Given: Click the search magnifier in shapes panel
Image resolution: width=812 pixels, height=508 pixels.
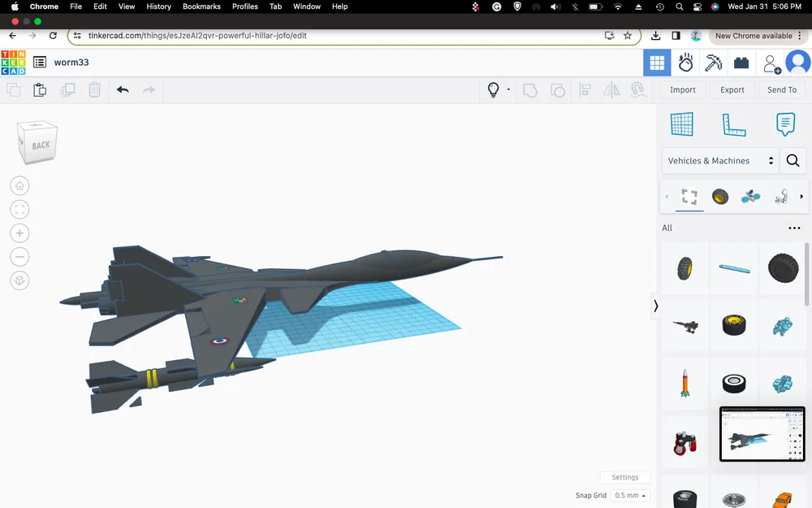Looking at the screenshot, I should pos(793,161).
